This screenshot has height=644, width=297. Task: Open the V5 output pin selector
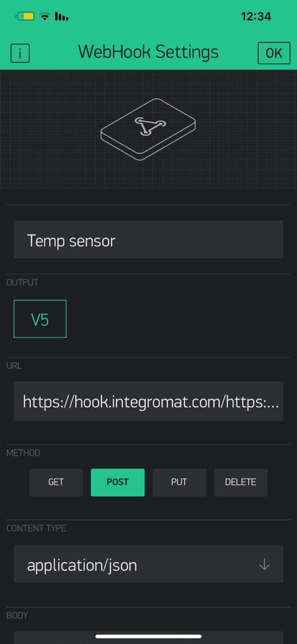pos(40,318)
